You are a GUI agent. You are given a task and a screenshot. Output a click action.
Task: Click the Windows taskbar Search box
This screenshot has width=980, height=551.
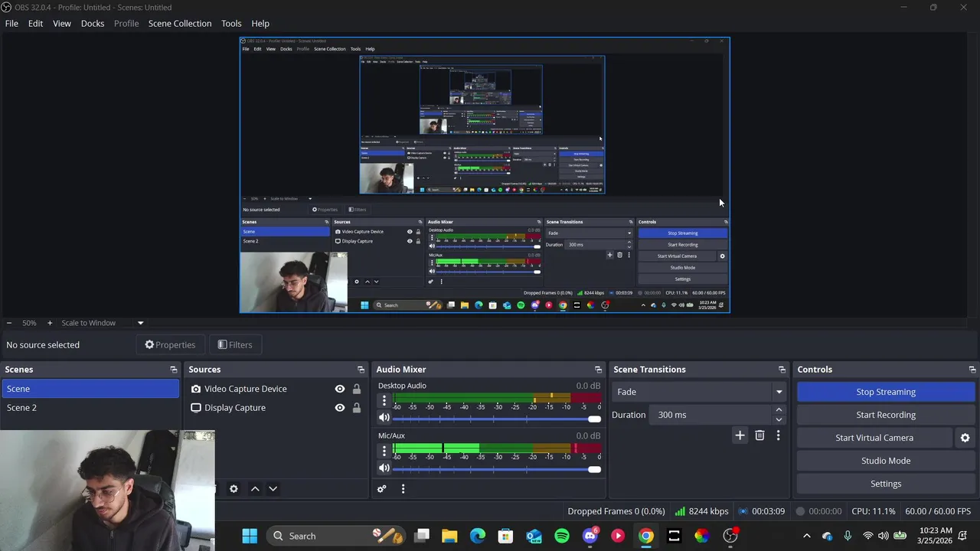coord(335,536)
